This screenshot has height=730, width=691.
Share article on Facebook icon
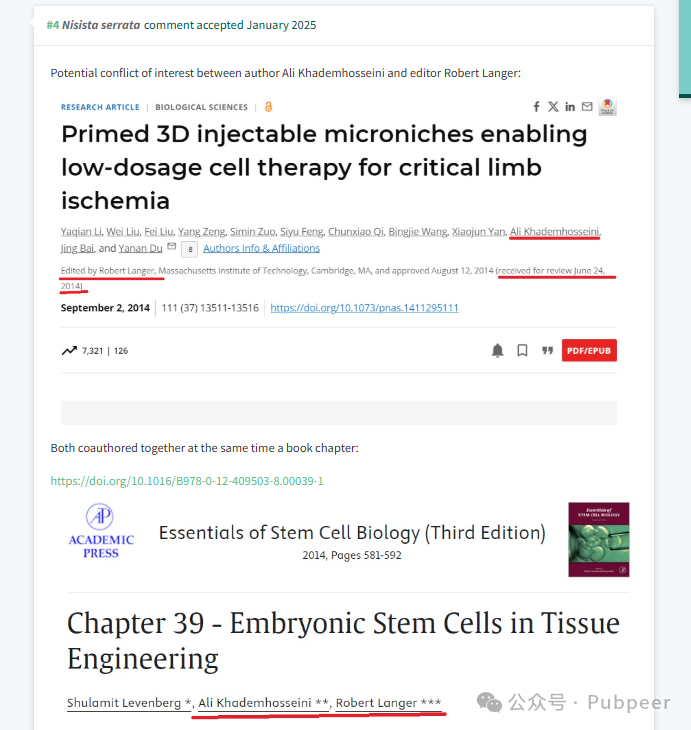[x=536, y=107]
